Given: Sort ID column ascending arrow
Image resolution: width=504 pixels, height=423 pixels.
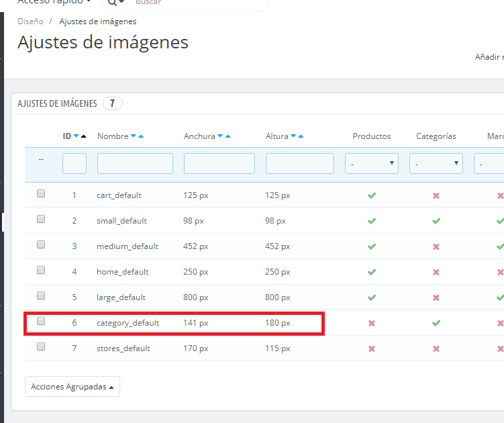Looking at the screenshot, I should 84,136.
